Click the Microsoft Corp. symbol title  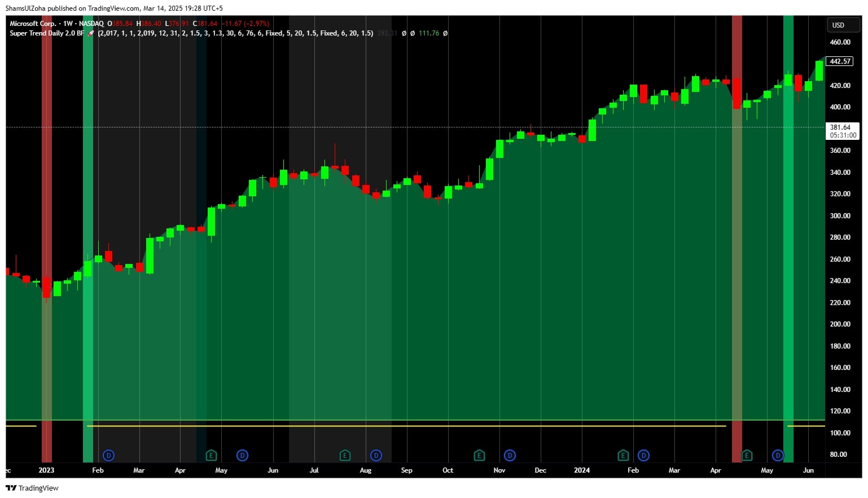(33, 24)
